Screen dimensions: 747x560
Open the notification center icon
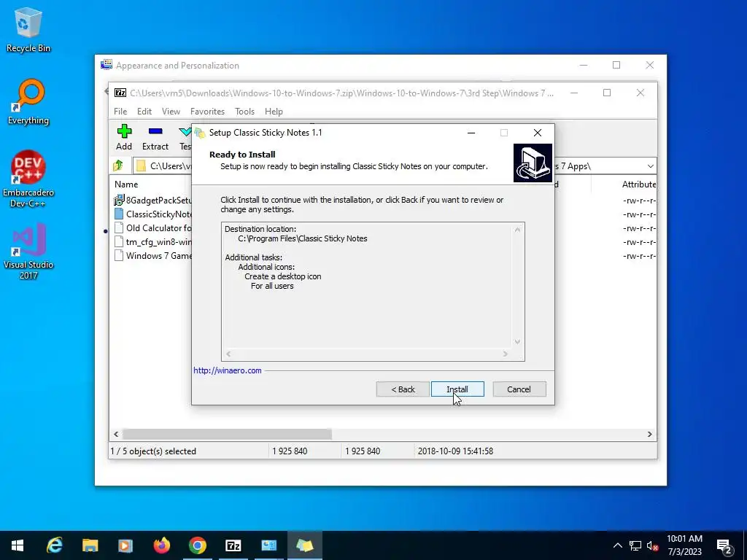(x=724, y=546)
